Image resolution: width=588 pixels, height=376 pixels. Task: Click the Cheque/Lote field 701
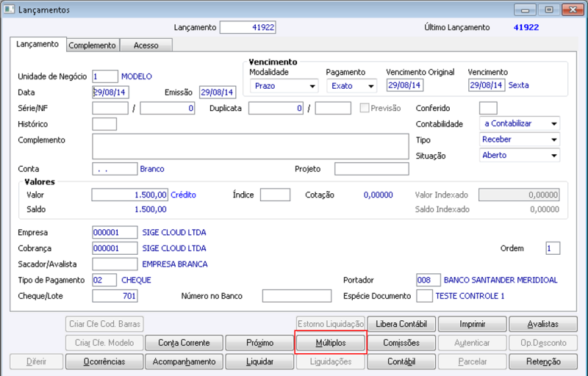[115, 296]
